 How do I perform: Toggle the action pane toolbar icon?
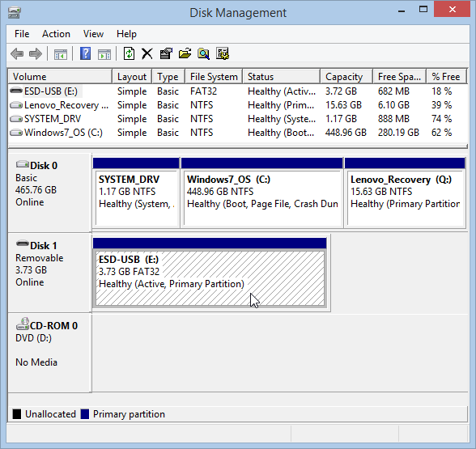tap(104, 54)
